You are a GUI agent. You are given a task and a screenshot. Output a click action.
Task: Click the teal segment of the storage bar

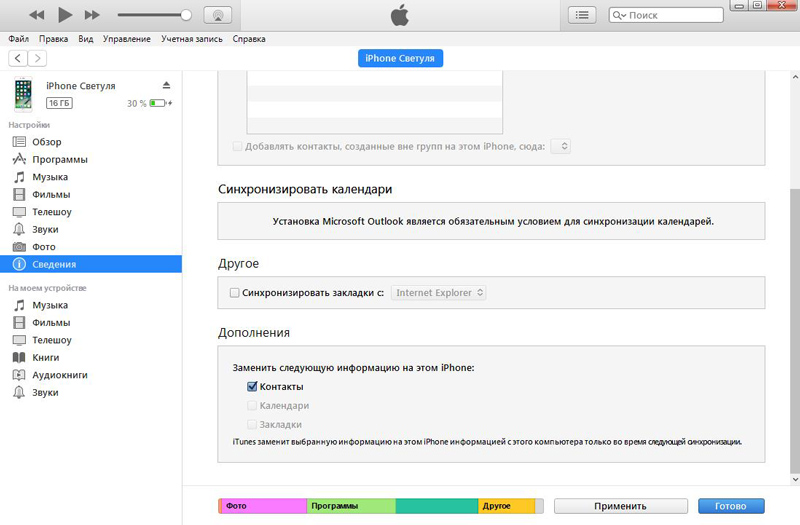pyautogui.click(x=437, y=506)
